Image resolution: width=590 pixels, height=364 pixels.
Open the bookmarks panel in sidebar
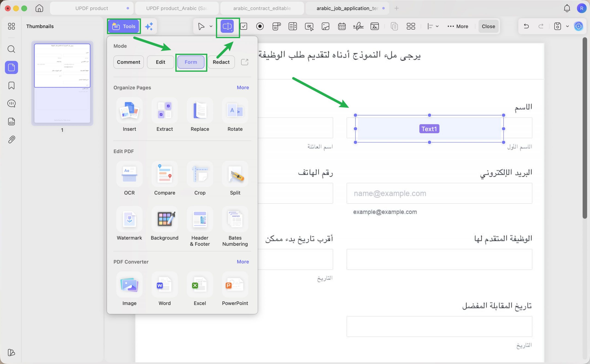pyautogui.click(x=11, y=86)
